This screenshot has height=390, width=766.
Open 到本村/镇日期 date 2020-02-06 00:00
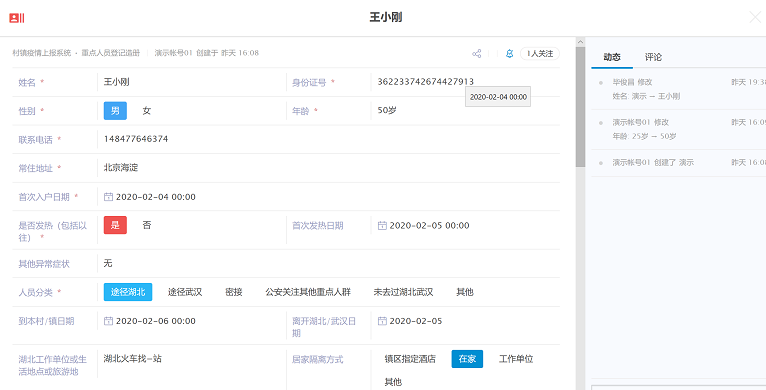(x=156, y=321)
